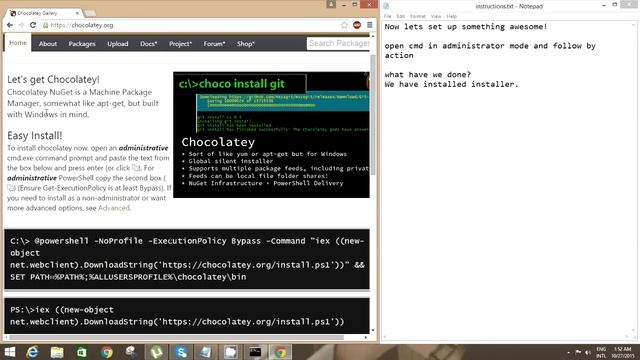Click the PowerShell copy icon before "Ensure Get-ExecutionPolicy"
The image size is (640, 360).
click(11, 188)
